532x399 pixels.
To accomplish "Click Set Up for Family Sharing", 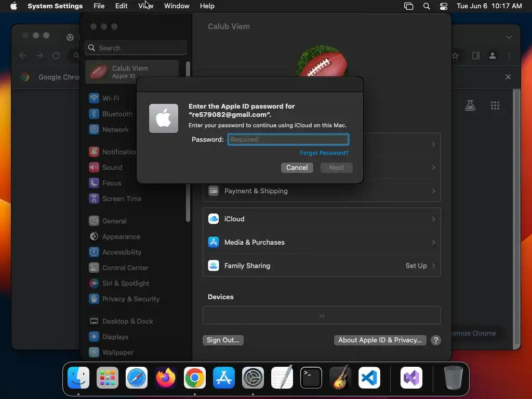I will click(416, 265).
